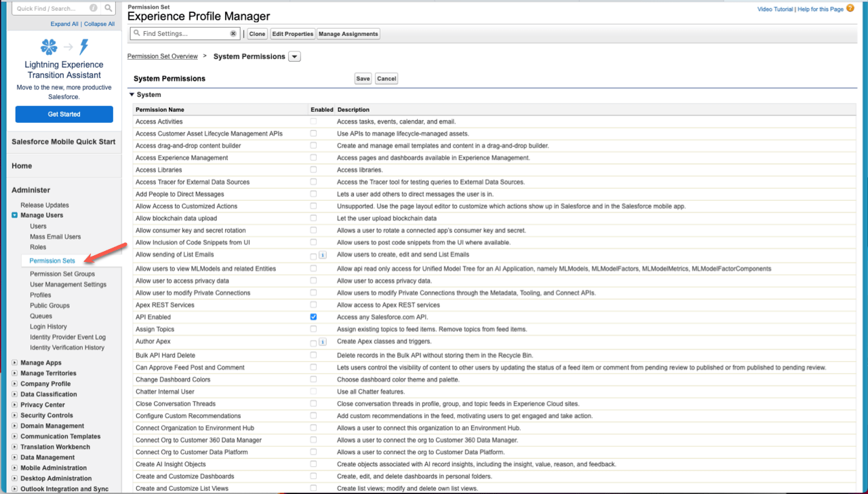Click the Manage Assignments button

(349, 34)
